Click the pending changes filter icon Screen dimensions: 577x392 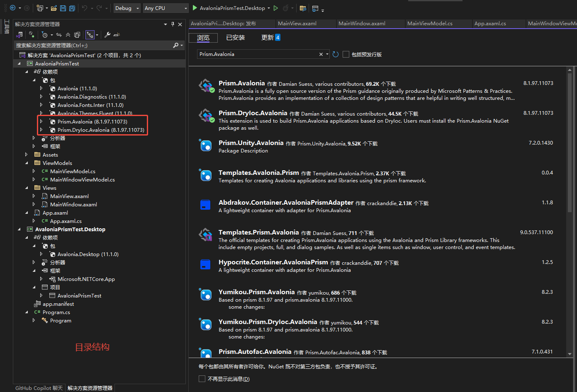pyautogui.click(x=31, y=35)
